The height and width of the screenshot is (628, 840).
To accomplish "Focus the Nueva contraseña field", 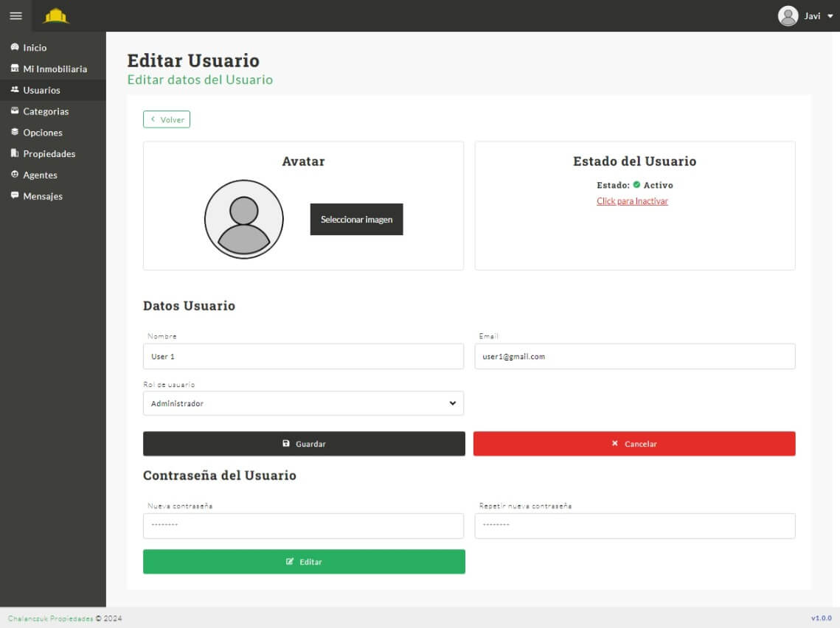I will click(303, 526).
